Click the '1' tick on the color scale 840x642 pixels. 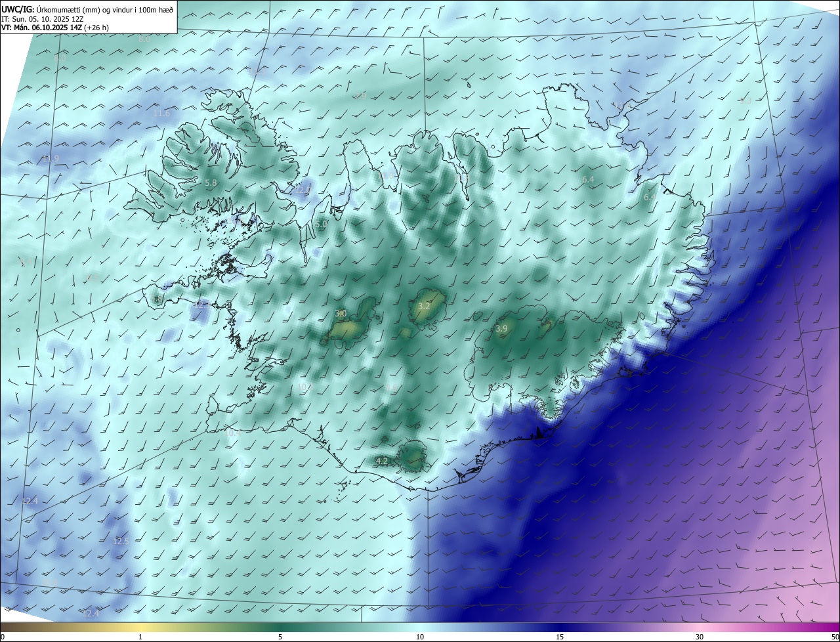[x=140, y=637]
